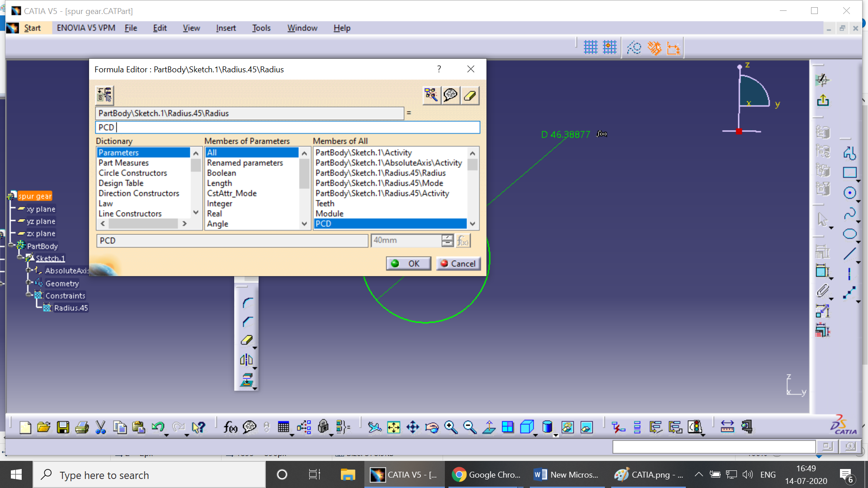Open the Insert menu

(x=226, y=28)
